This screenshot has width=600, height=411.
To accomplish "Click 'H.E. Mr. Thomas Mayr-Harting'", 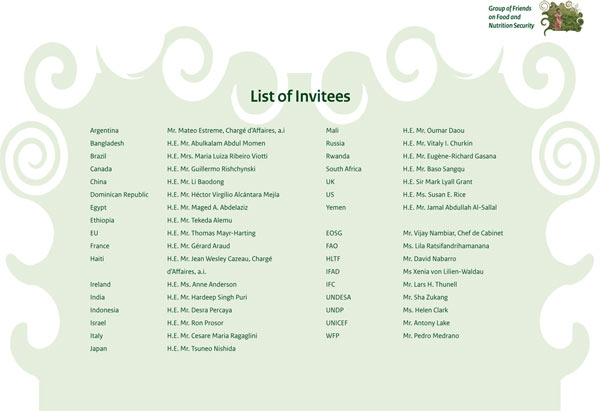I will point(211,233).
